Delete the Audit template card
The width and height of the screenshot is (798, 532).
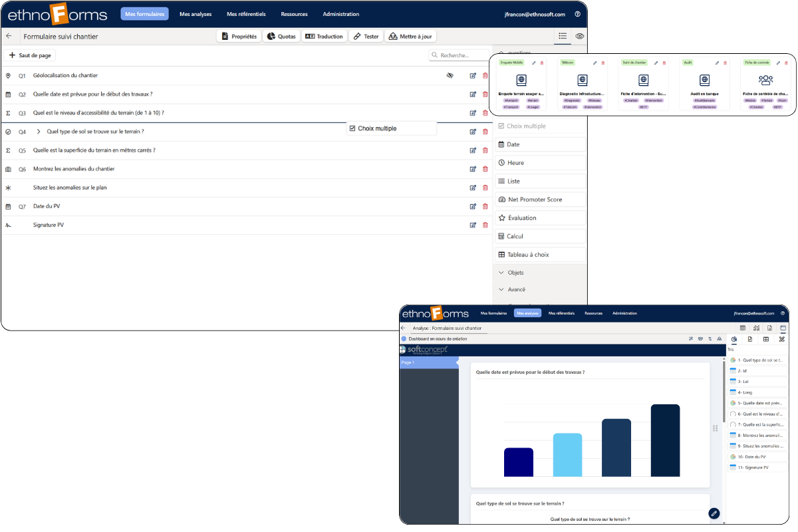[725, 63]
